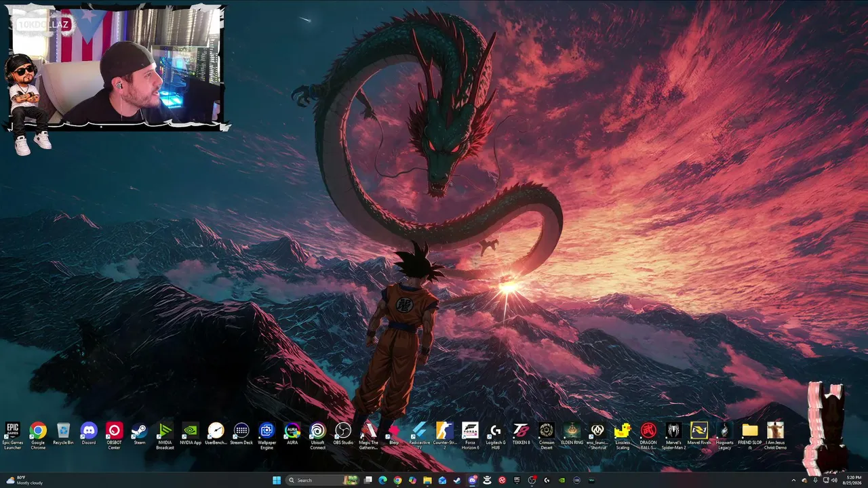The image size is (868, 488).
Task: Click the Blerp desktop shortcut
Action: 394,434
